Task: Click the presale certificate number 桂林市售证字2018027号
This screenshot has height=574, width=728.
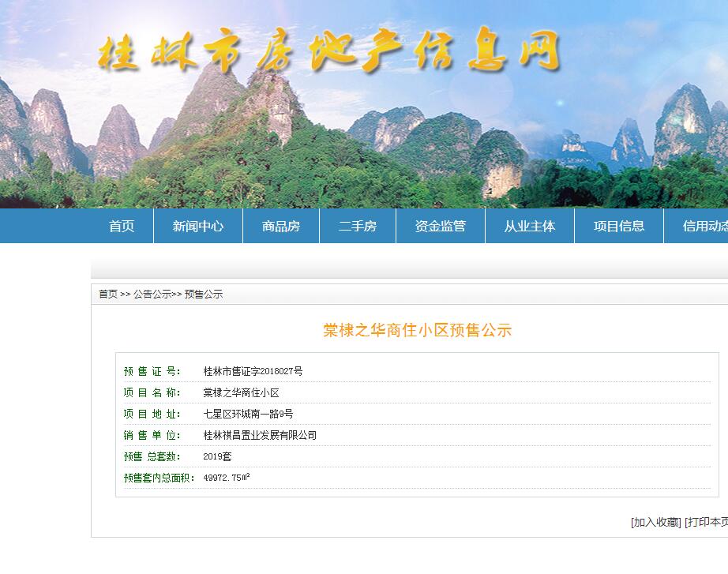Action: [253, 371]
